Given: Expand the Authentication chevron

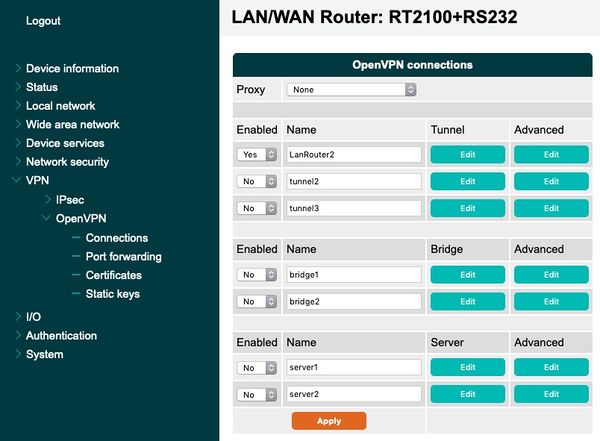Looking at the screenshot, I should [x=18, y=335].
